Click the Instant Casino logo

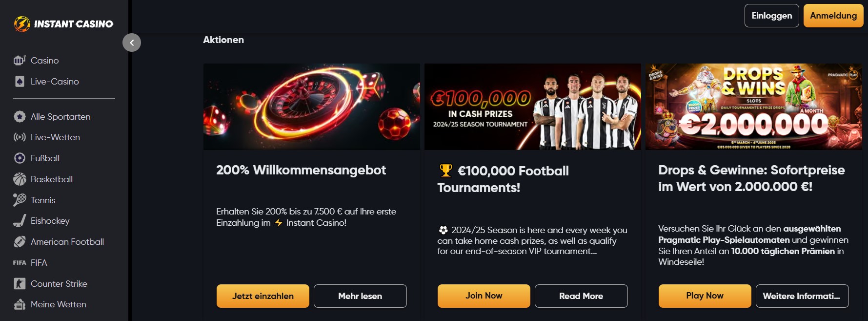pyautogui.click(x=64, y=23)
